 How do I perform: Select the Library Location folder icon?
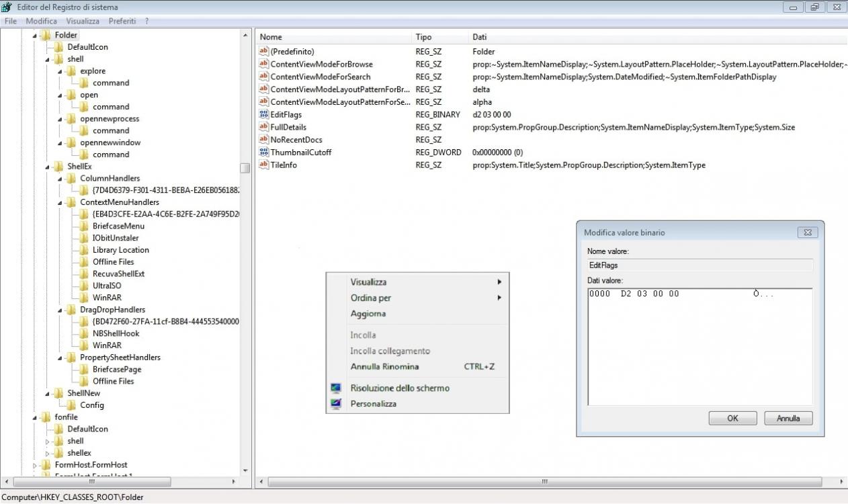84,250
